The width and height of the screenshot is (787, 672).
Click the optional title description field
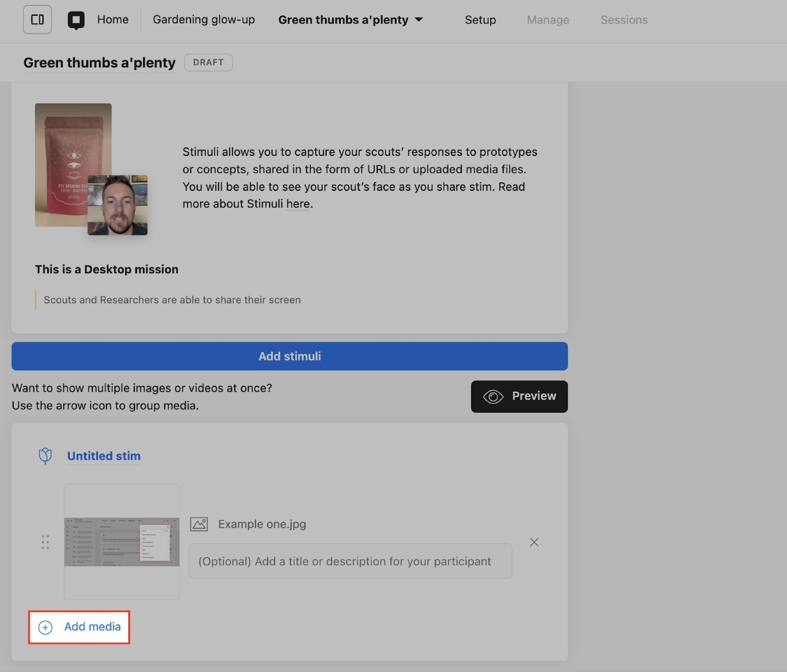click(x=350, y=561)
